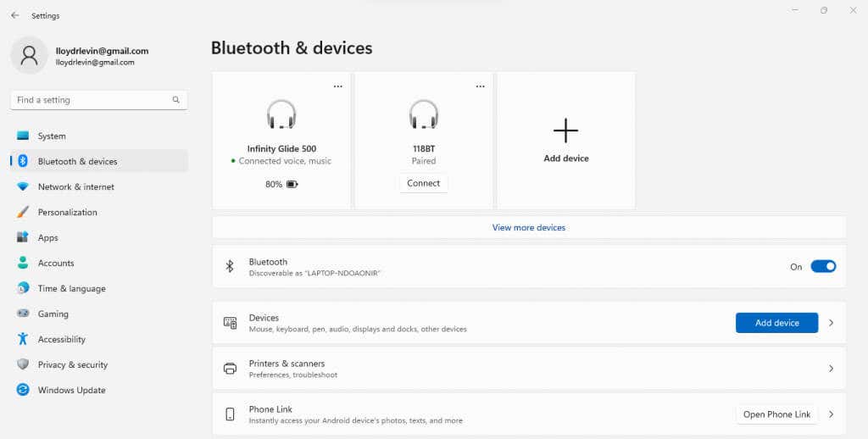This screenshot has width=868, height=439.
Task: Click the printer icon in Printers & scanners row
Action: coord(230,369)
